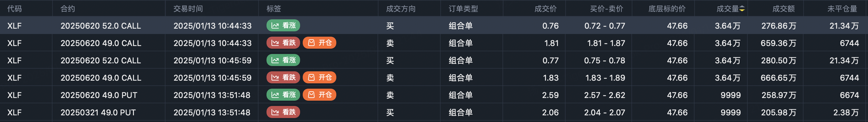Image resolution: width=868 pixels, height=122 pixels.
Task: Click the 开仓 tag on 20250620 49.0 PUT row
Action: click(x=319, y=95)
